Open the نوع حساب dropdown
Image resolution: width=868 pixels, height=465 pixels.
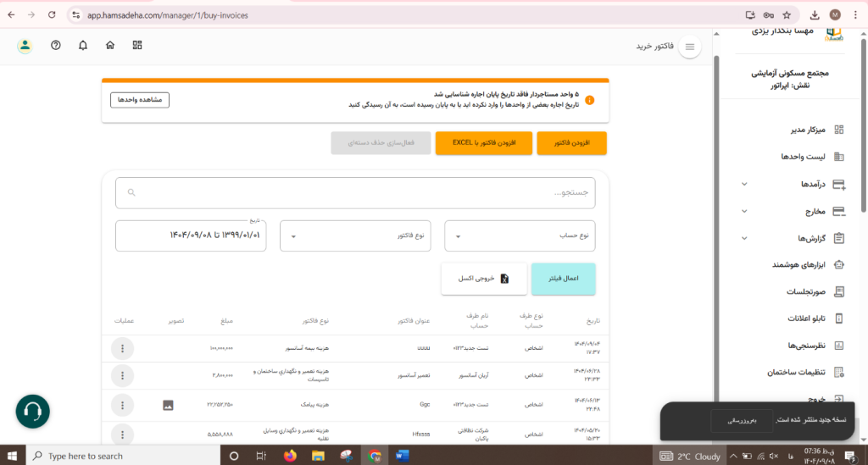tap(520, 236)
